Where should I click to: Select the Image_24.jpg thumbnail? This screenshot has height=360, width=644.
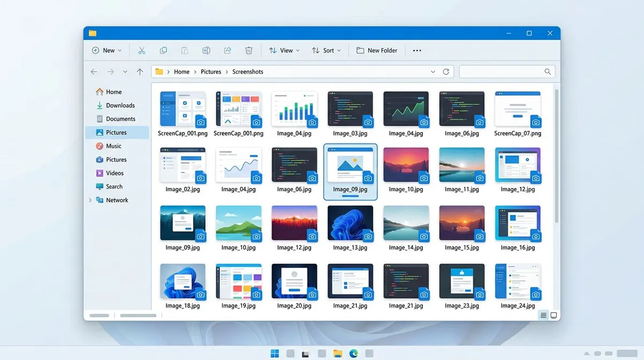click(517, 281)
